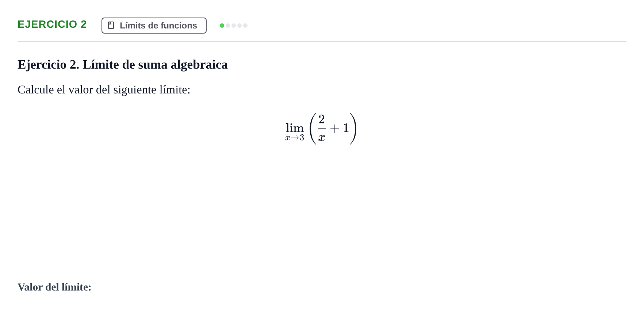Click the number 1 inside the parentheses
The height and width of the screenshot is (327, 644).
coord(346,128)
